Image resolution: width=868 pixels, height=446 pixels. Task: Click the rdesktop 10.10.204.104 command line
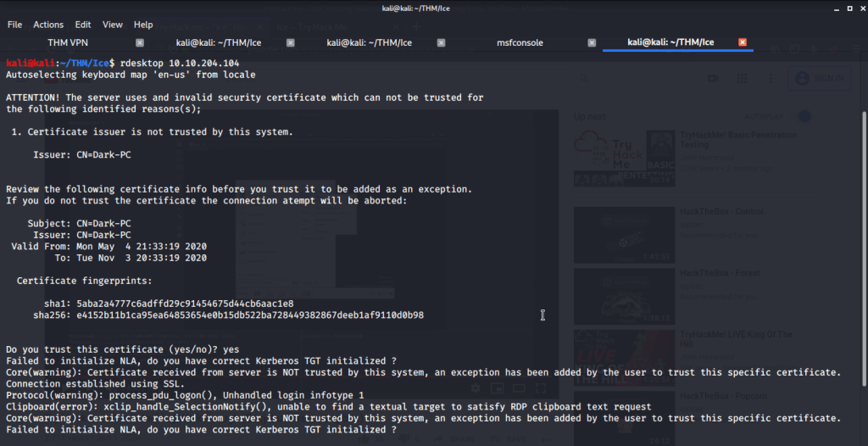click(179, 64)
